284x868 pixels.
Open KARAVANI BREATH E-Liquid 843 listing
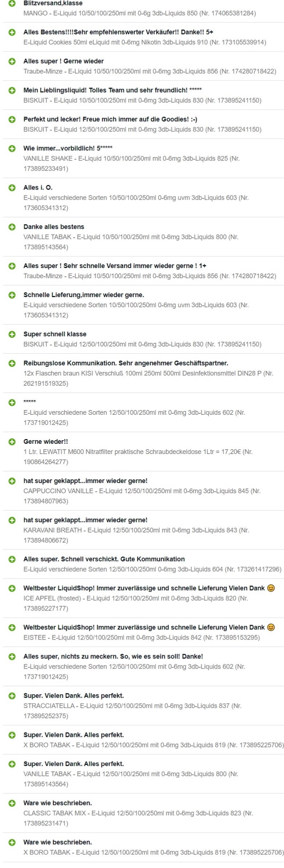point(136,535)
